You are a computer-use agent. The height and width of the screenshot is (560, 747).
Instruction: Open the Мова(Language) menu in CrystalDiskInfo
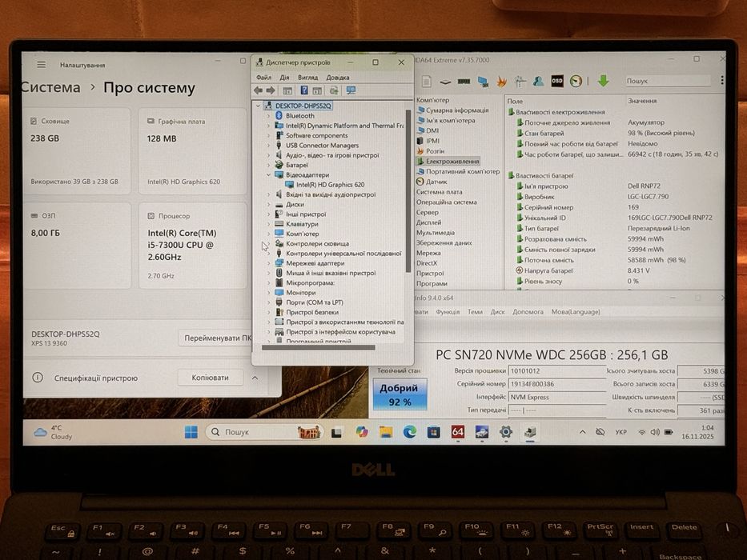[576, 311]
